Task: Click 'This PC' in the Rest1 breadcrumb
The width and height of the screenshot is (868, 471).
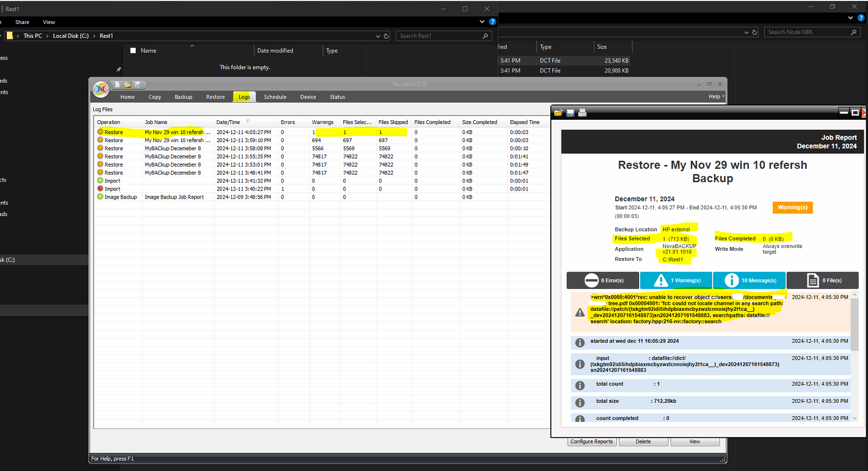Action: click(x=32, y=36)
